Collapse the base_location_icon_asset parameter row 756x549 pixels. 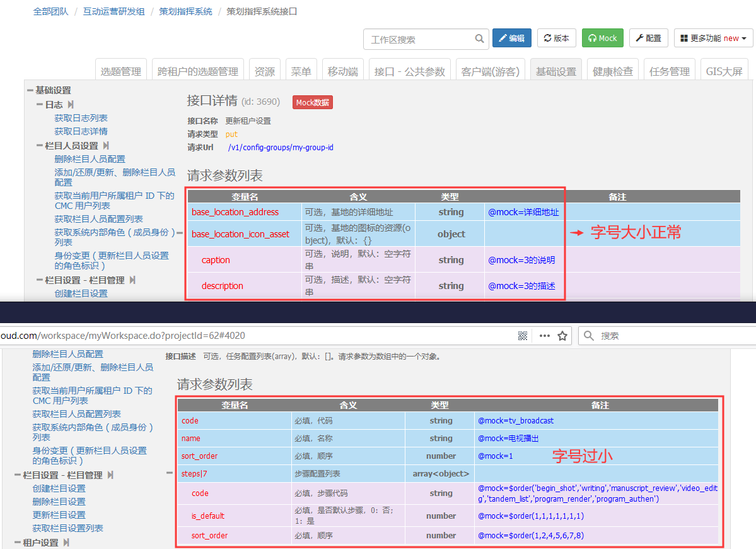coord(179,233)
